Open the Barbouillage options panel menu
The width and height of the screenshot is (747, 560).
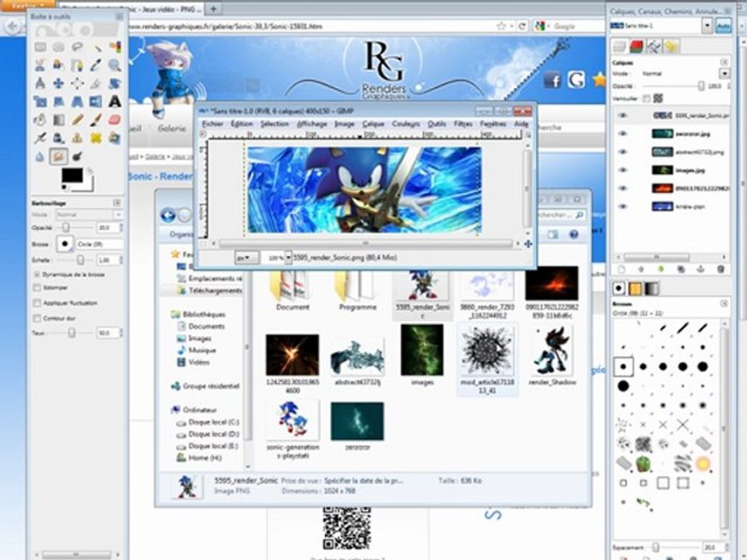117,203
